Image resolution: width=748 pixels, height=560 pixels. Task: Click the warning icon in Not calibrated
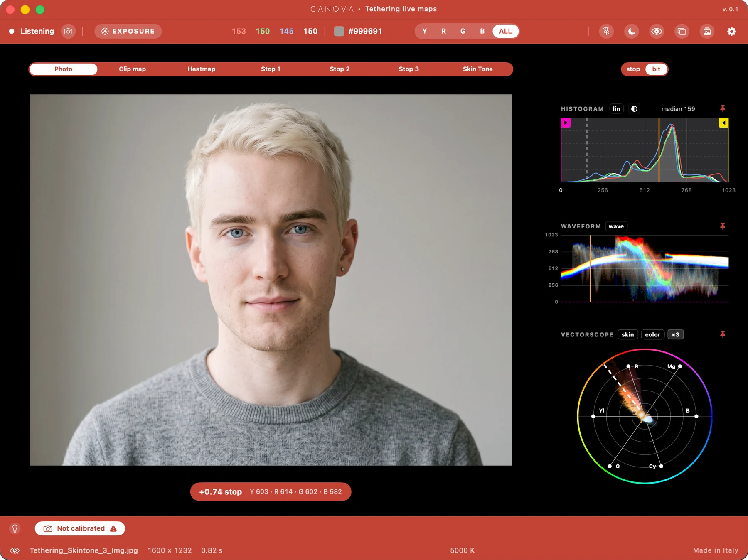[x=113, y=528]
